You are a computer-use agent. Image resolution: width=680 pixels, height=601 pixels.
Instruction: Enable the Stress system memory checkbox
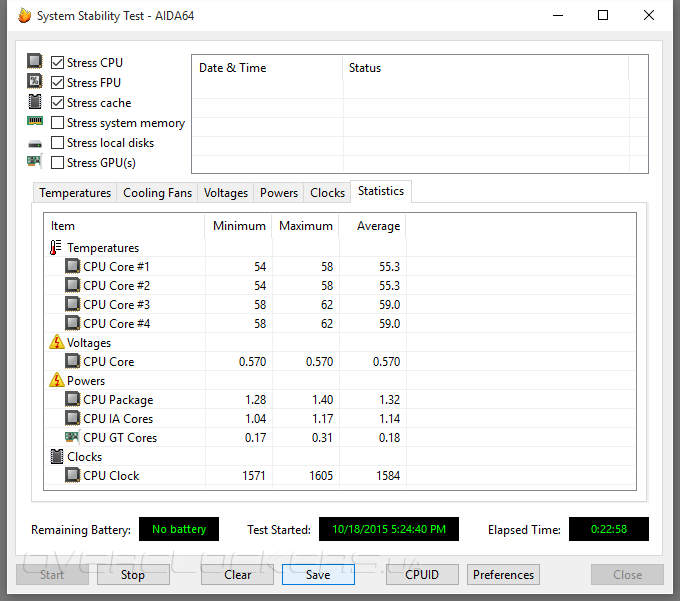tap(57, 123)
